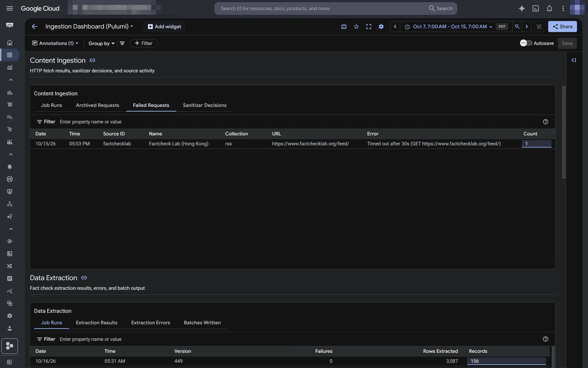
Task: Open the events panel icon beside star
Action: [344, 26]
